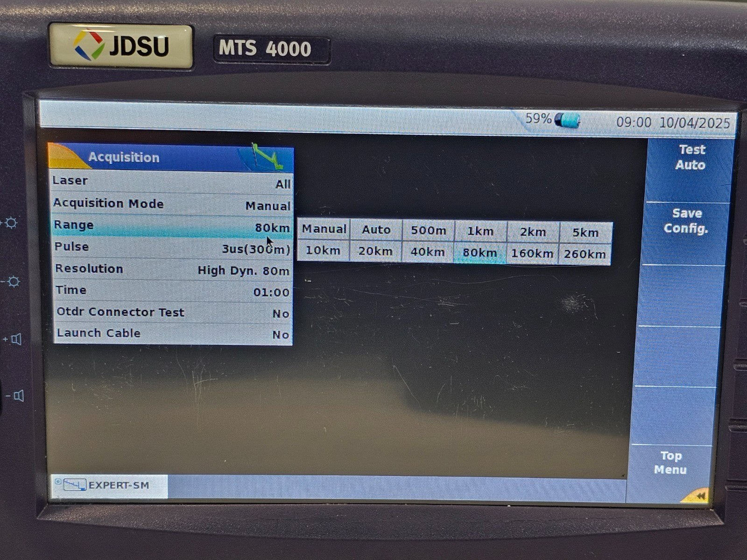Open the Laser setting row
The width and height of the screenshot is (747, 560).
tap(172, 182)
